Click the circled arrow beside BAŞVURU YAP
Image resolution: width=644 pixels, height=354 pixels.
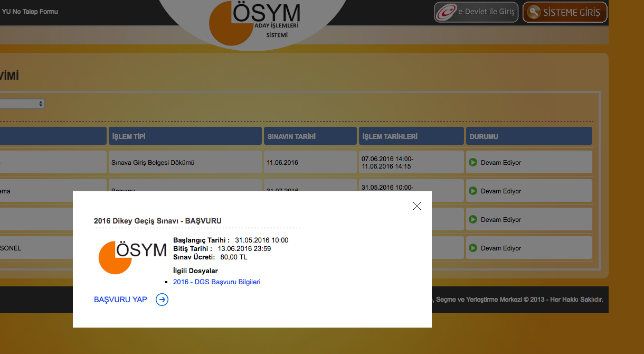point(162,300)
